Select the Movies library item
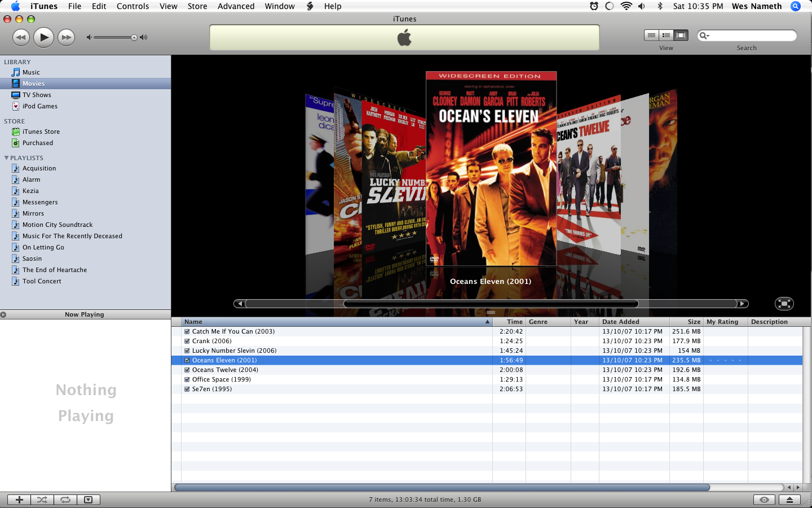Screen dimensions: 812x508 pyautogui.click(x=85, y=84)
